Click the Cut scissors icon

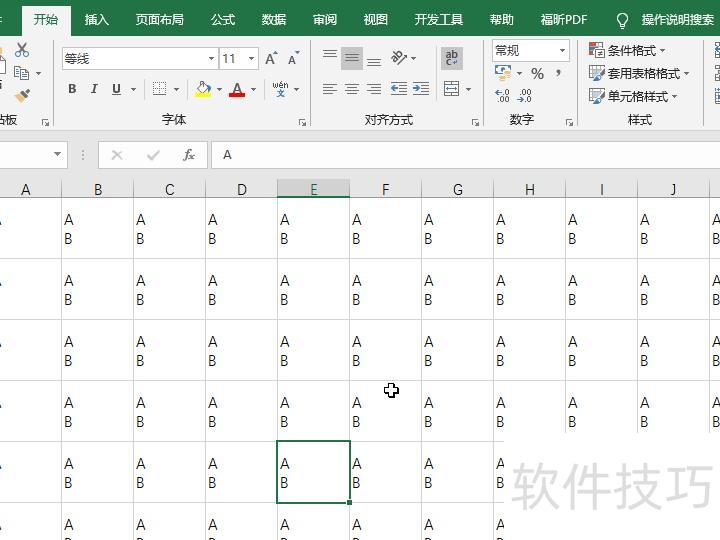click(x=22, y=50)
